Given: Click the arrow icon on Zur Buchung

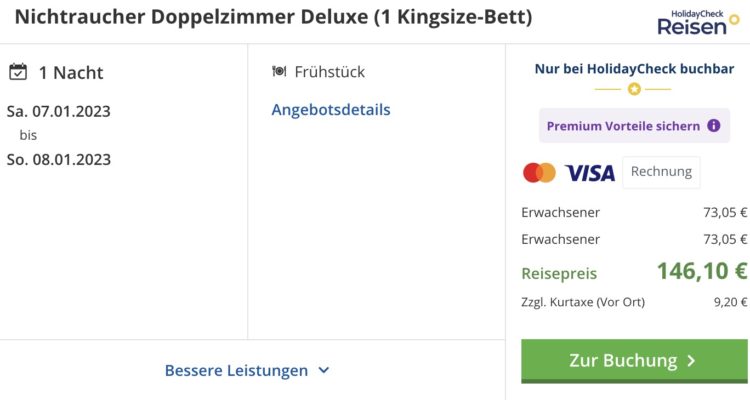Looking at the screenshot, I should [x=691, y=361].
